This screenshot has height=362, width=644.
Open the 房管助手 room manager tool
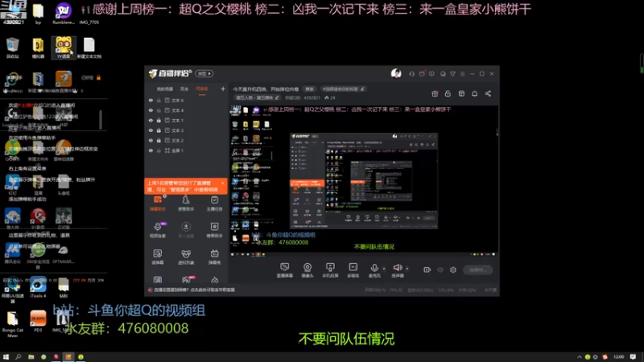[x=186, y=204]
